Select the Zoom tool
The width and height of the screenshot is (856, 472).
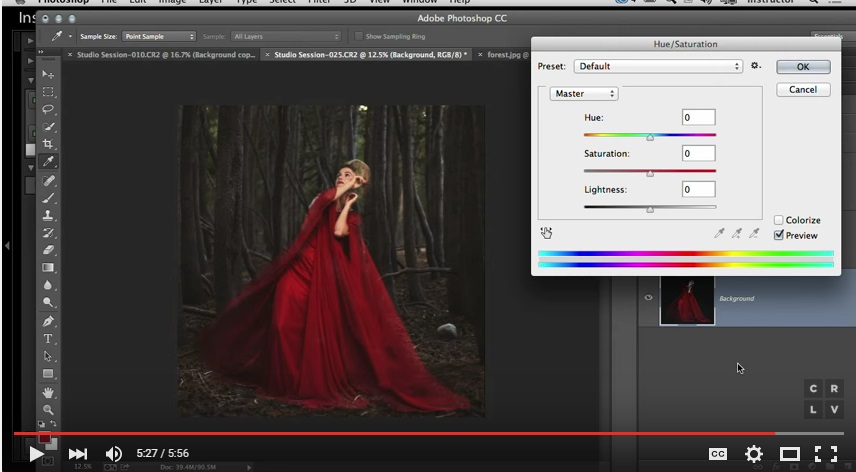(x=48, y=409)
